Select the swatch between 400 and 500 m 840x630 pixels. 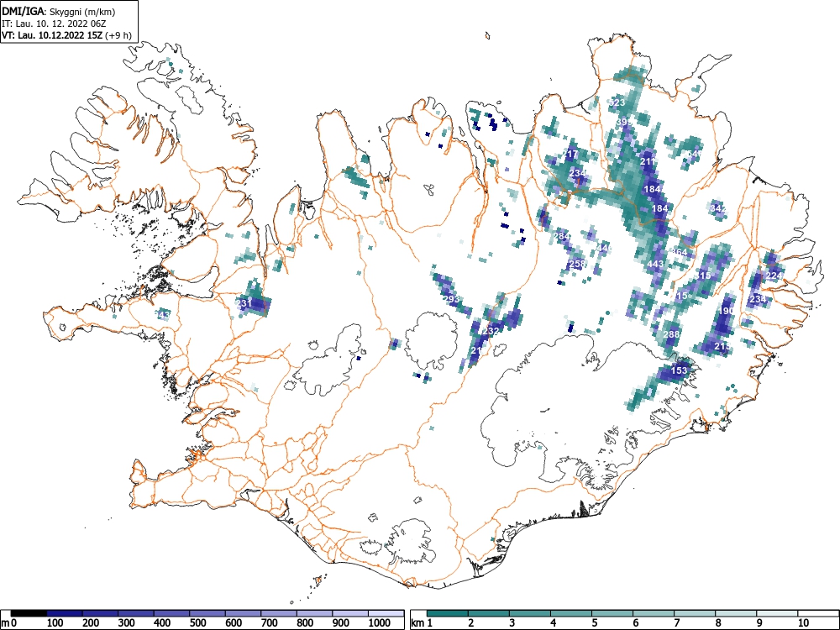point(171,613)
